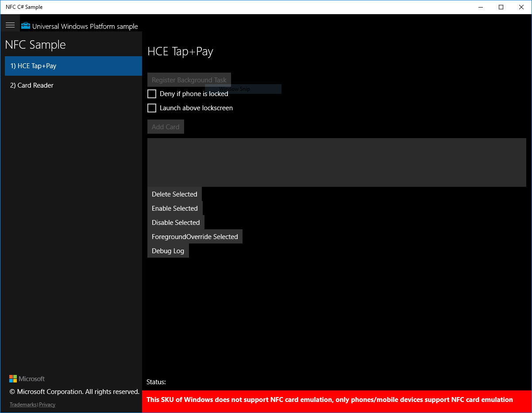Image resolution: width=532 pixels, height=413 pixels.
Task: Open the Debug Log
Action: (168, 251)
